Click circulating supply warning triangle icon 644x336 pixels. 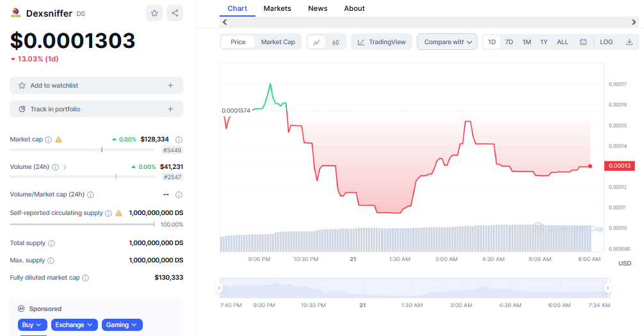[x=118, y=213]
